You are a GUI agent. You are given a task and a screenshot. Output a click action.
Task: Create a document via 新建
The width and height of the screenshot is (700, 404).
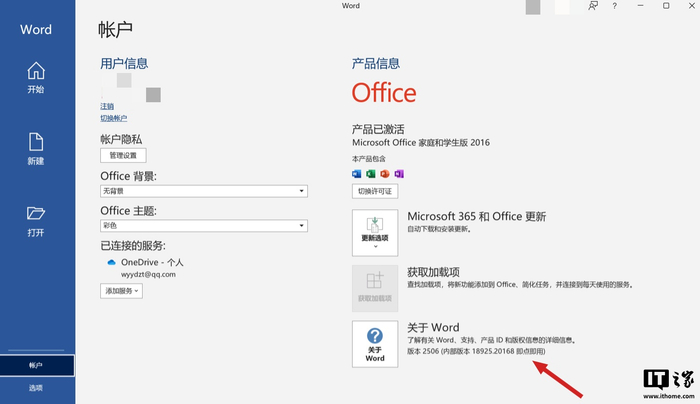[36, 149]
